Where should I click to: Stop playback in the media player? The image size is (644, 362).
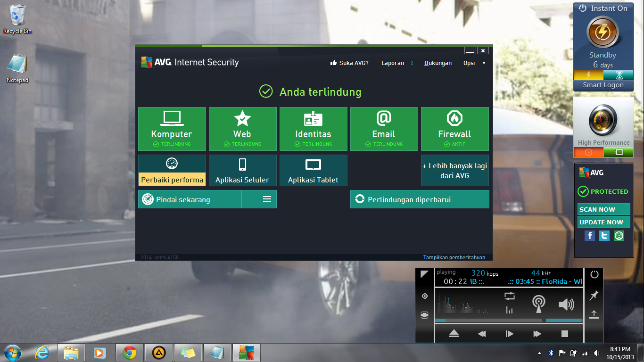[x=565, y=334]
